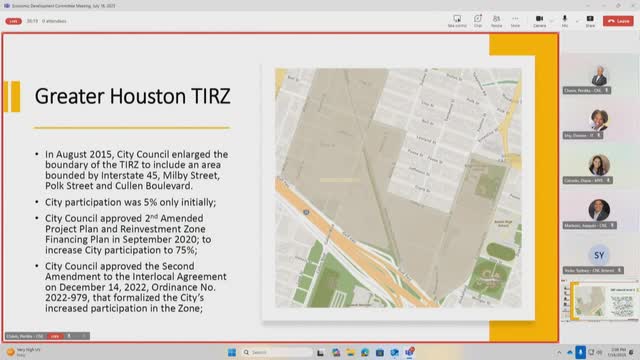Viewport: 640px width, 360px height.
Task: Select the top participant's avatar tile
Action: pos(599,76)
